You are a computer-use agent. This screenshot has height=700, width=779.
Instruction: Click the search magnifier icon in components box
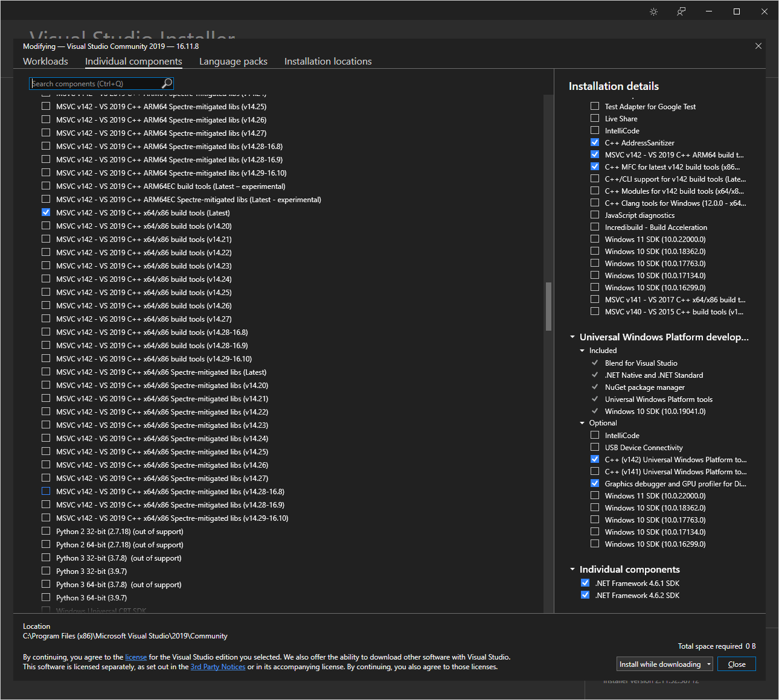pyautogui.click(x=167, y=83)
